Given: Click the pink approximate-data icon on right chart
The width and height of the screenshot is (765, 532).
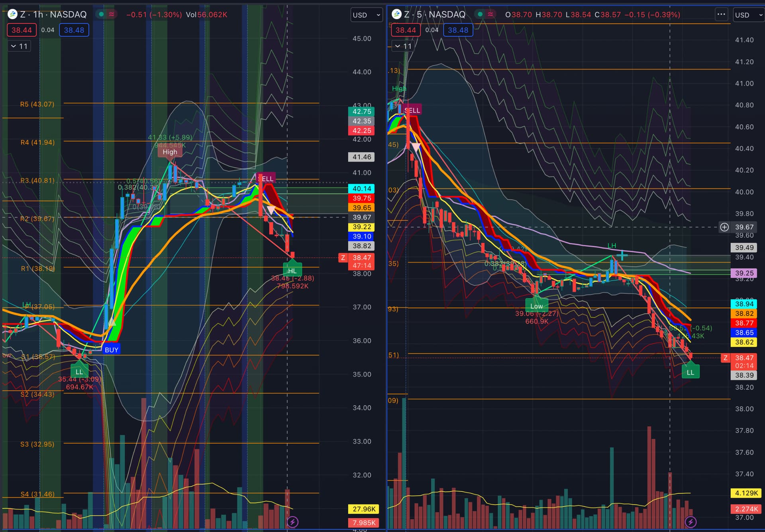Looking at the screenshot, I should coord(490,14).
